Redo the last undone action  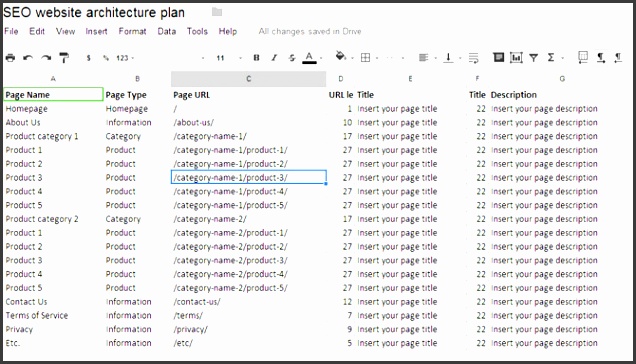pos(46,58)
